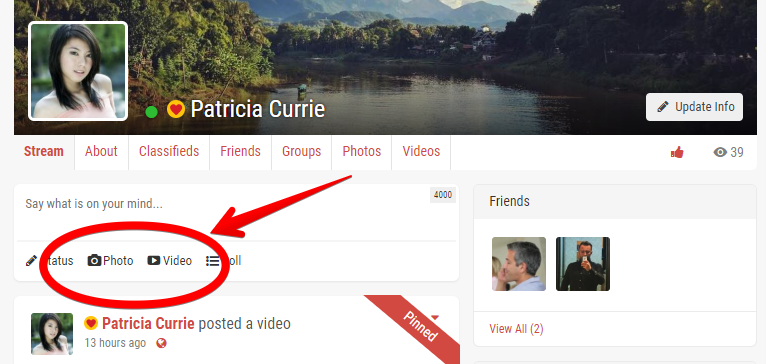Click the green online status dot
The width and height of the screenshot is (766, 364).
tap(151, 112)
